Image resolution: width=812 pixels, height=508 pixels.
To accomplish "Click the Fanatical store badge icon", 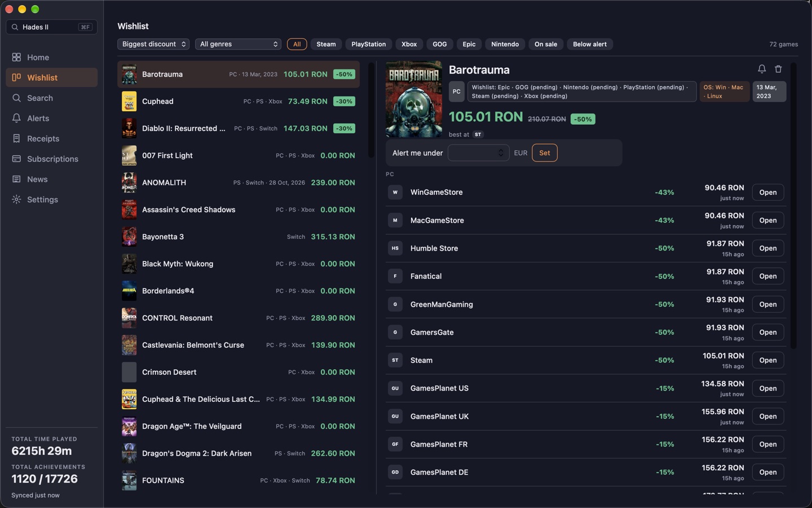I will pyautogui.click(x=395, y=277).
